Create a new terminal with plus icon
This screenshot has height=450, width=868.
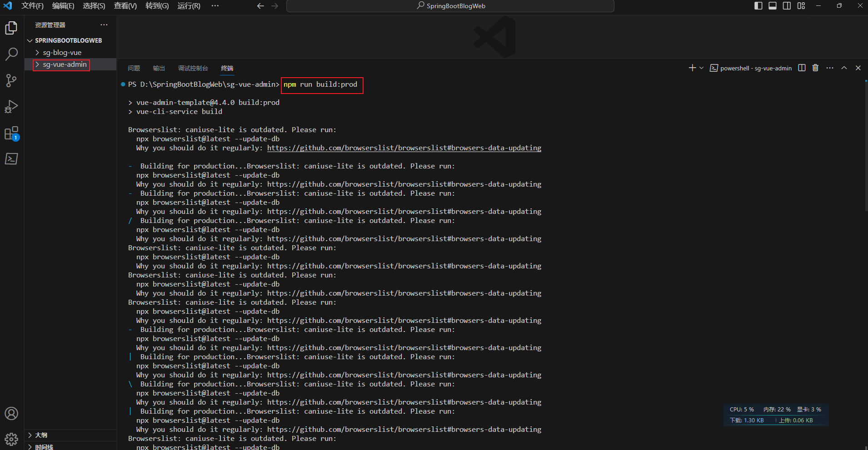[692, 68]
